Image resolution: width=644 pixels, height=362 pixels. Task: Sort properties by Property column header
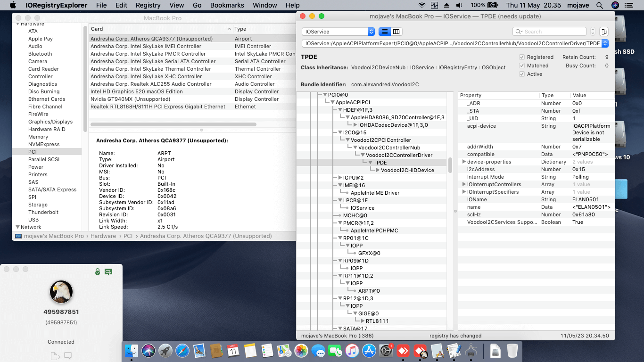tap(499, 95)
